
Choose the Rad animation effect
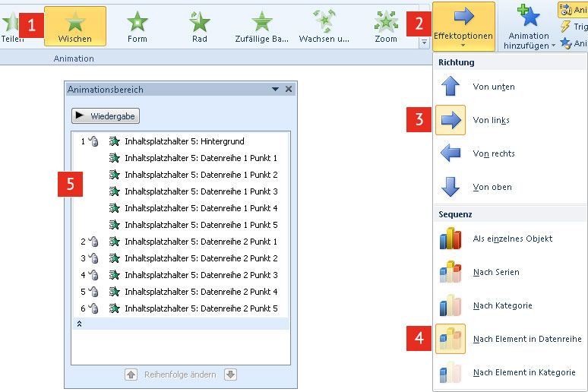click(200, 27)
